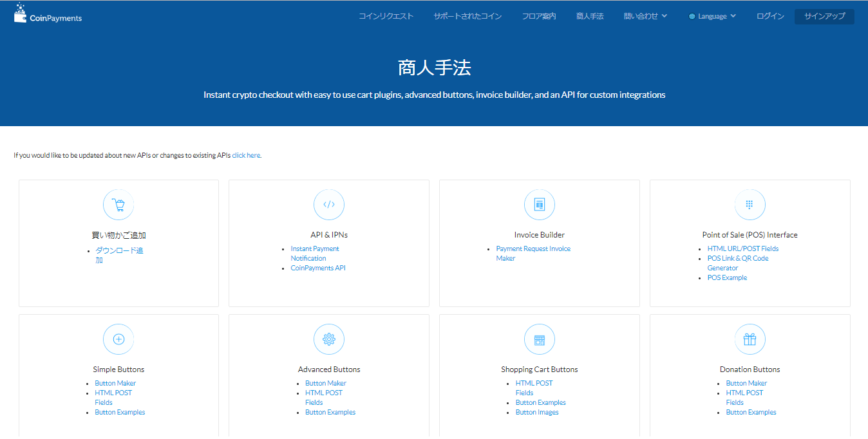This screenshot has height=439, width=868.
Task: Click the shopping cart icon in first card
Action: 118,205
